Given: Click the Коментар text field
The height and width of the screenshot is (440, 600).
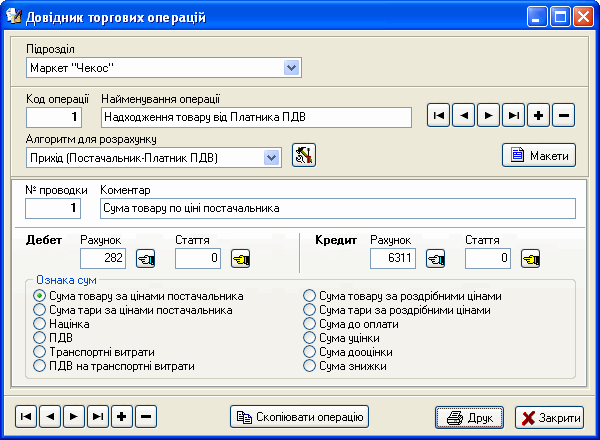Looking at the screenshot, I should 338,208.
